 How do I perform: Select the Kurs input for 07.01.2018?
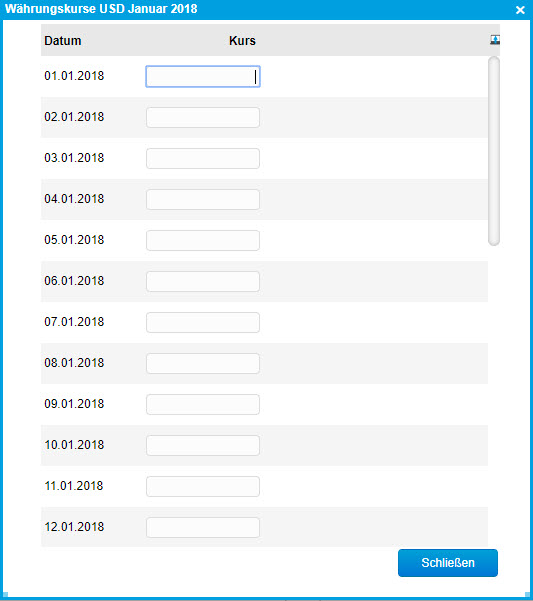tap(203, 322)
